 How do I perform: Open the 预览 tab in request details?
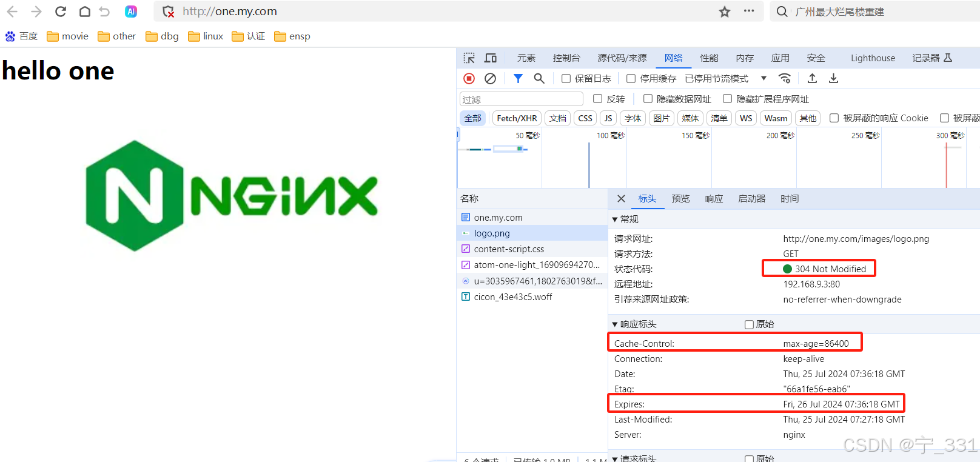[680, 199]
